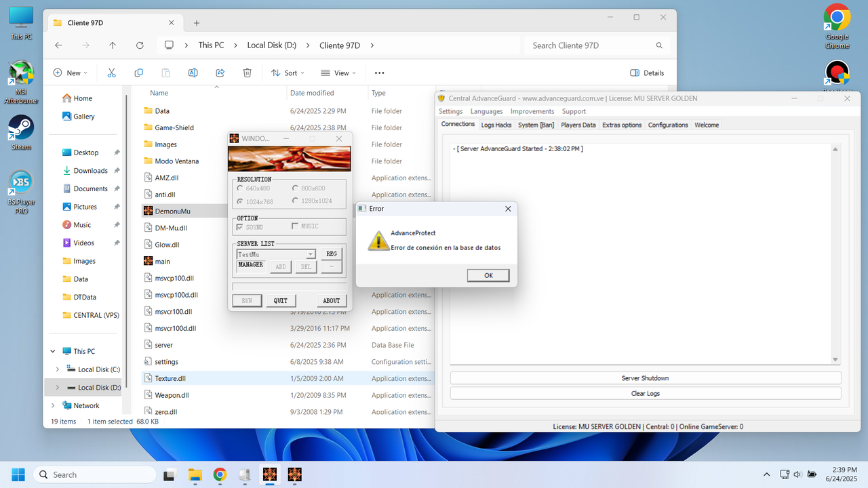This screenshot has height=488, width=868.
Task: Open Google Chrome desktop shortcut
Action: 837,26
